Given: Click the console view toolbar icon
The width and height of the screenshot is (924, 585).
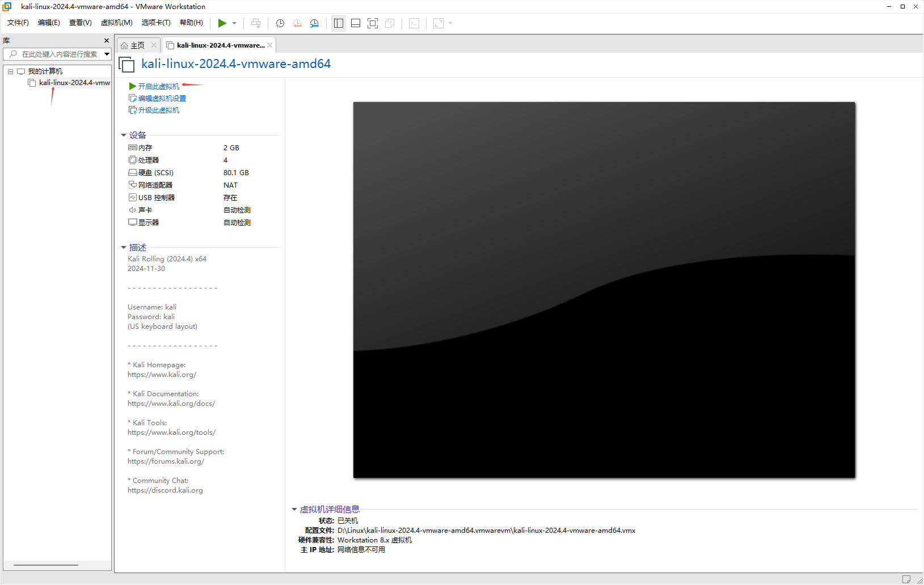Looking at the screenshot, I should pyautogui.click(x=414, y=23).
